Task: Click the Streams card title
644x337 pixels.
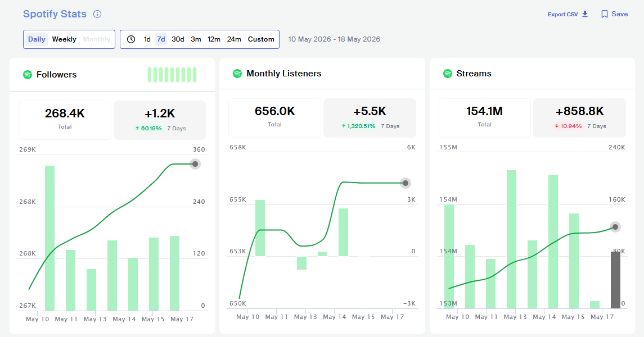Action: 474,74
